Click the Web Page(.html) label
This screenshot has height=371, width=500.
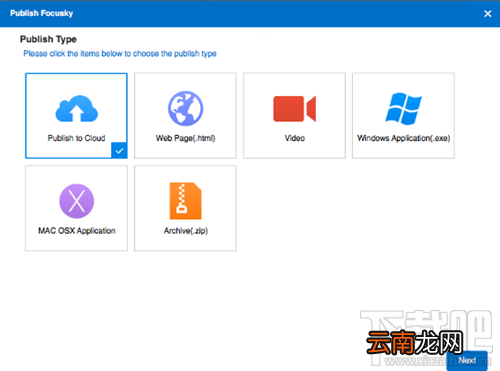coord(185,138)
